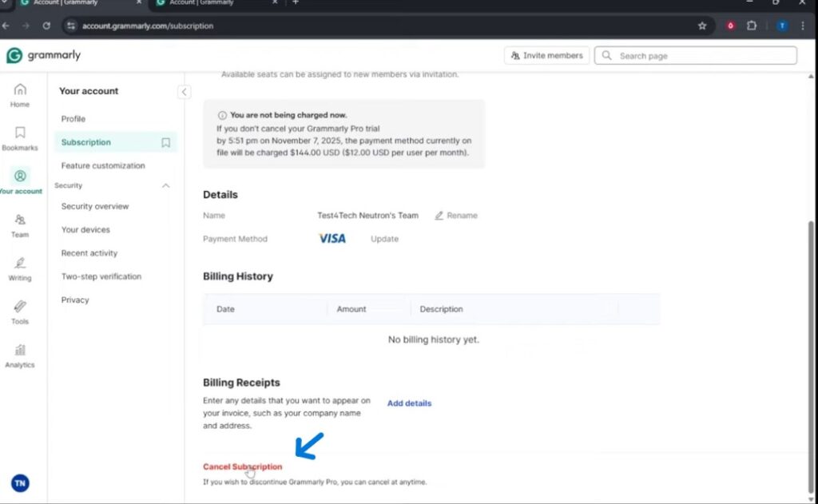Open Tools from the sidebar
This screenshot has height=504, width=818.
[x=20, y=312]
